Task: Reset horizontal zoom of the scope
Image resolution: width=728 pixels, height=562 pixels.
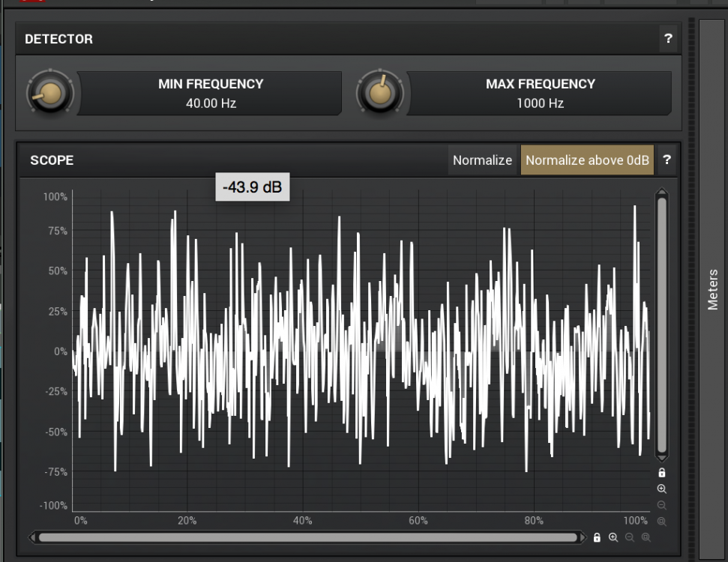Action: point(646,537)
